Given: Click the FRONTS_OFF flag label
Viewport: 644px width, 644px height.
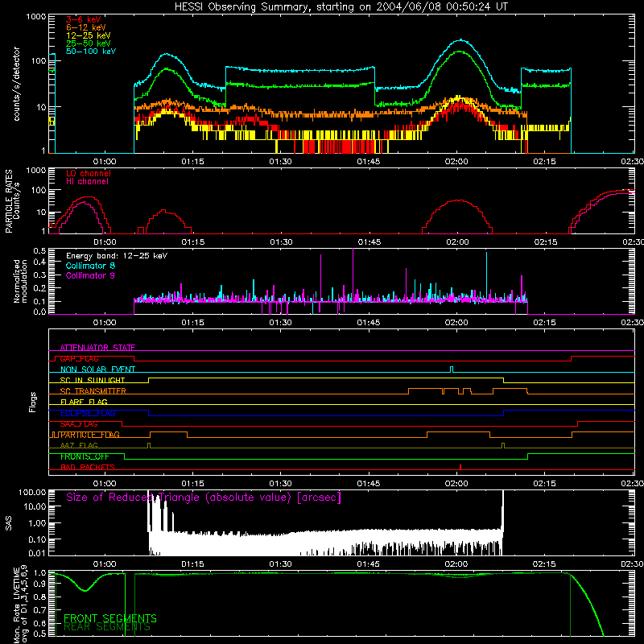Looking at the screenshot, I should 85,456.
